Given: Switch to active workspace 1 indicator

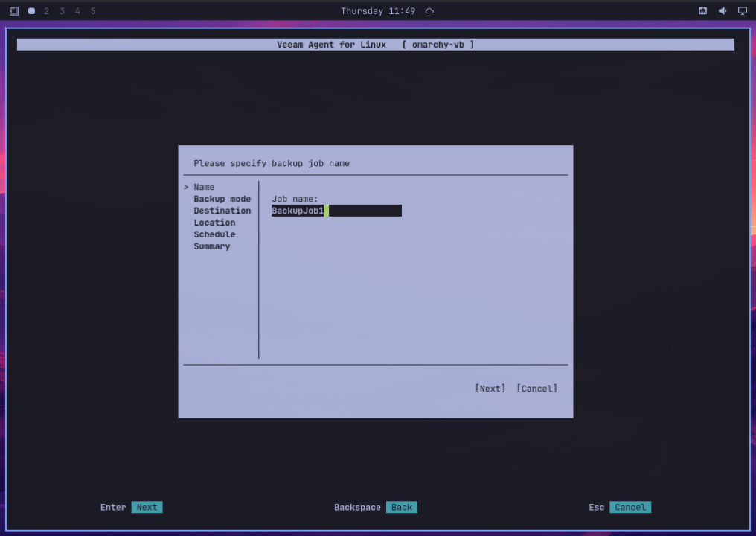Looking at the screenshot, I should coord(31,11).
